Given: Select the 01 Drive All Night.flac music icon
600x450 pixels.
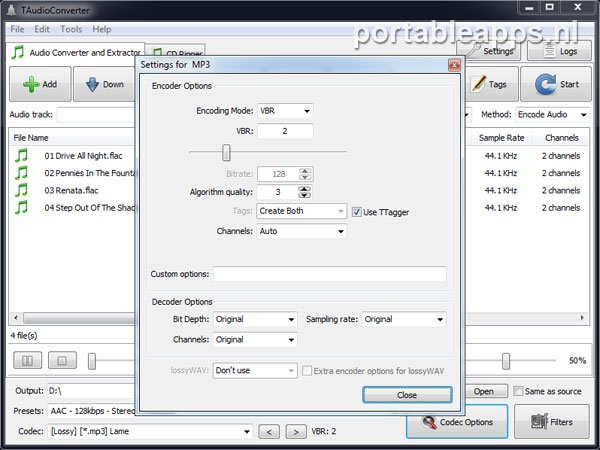Looking at the screenshot, I should coord(22,156).
